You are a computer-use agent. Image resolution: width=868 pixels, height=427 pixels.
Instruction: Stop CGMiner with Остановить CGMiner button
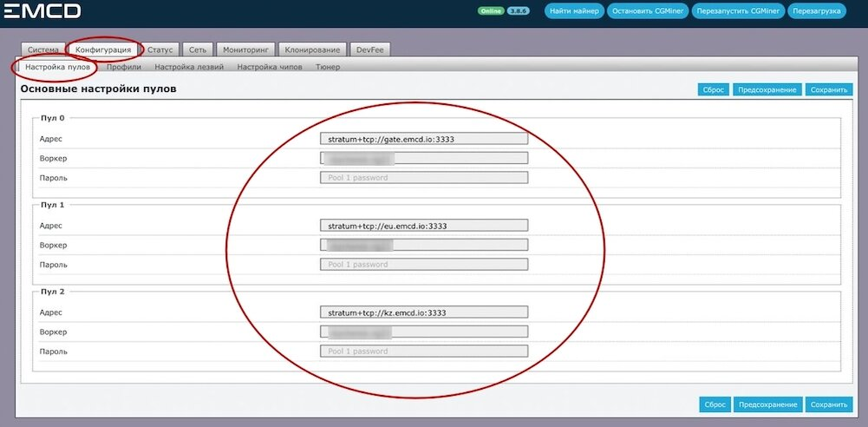pyautogui.click(x=649, y=11)
